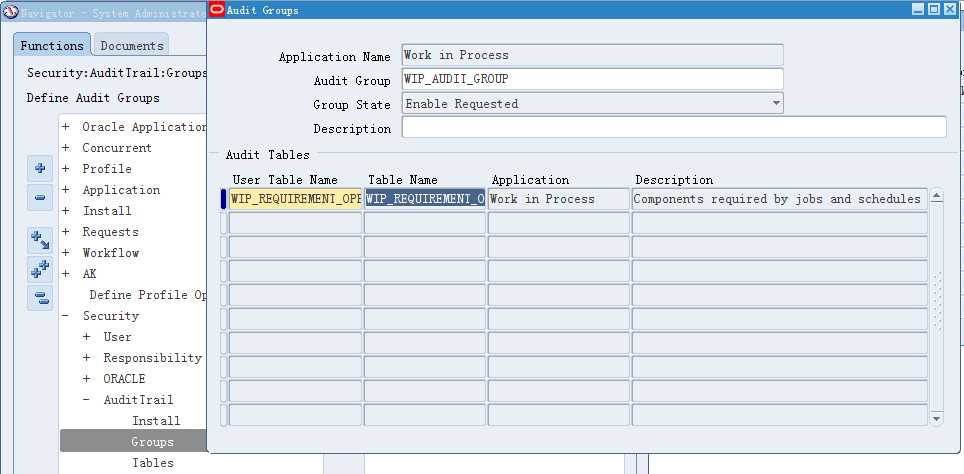The image size is (964, 474).
Task: Expand the Profile tree node
Action: click(66, 169)
